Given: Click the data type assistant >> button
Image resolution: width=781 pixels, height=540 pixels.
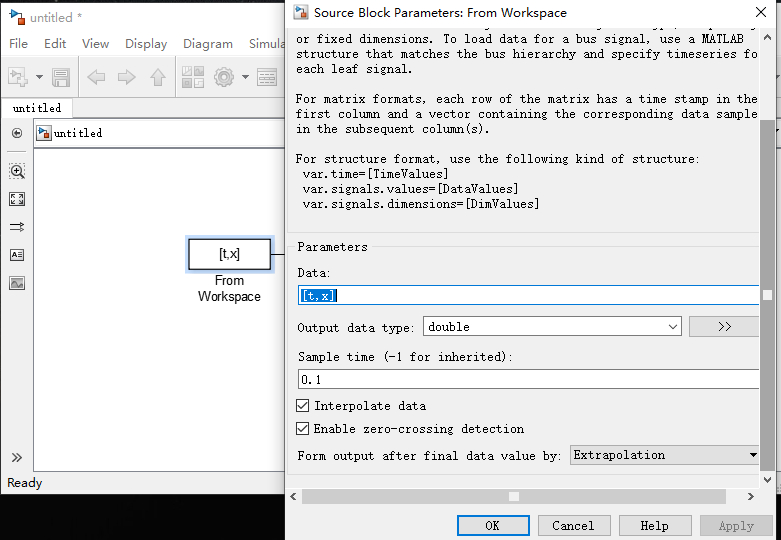Looking at the screenshot, I should [x=724, y=327].
